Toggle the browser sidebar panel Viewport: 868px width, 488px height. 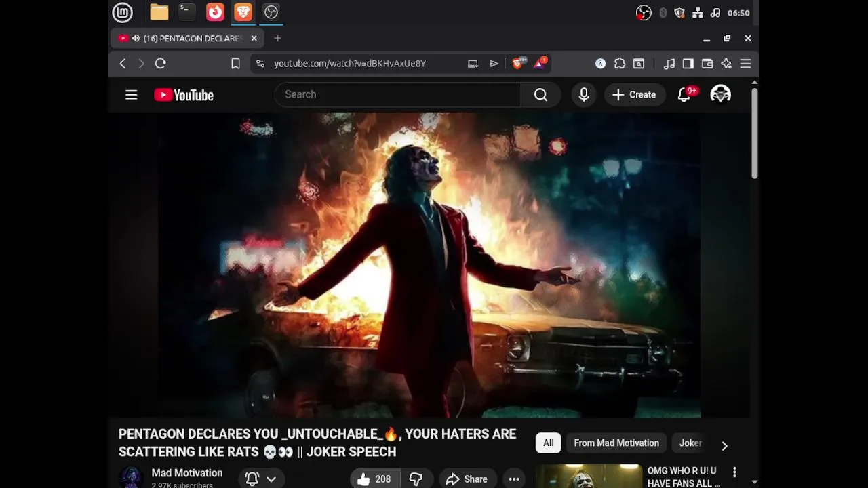point(688,64)
